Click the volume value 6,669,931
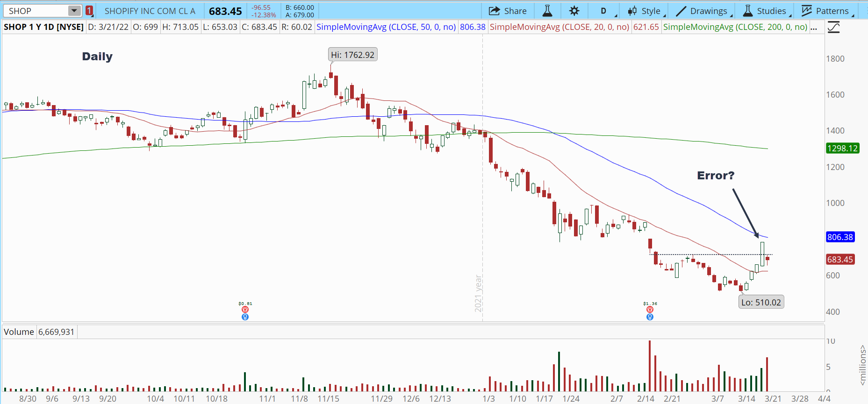Viewport: 868px width, 404px height. pyautogui.click(x=56, y=332)
